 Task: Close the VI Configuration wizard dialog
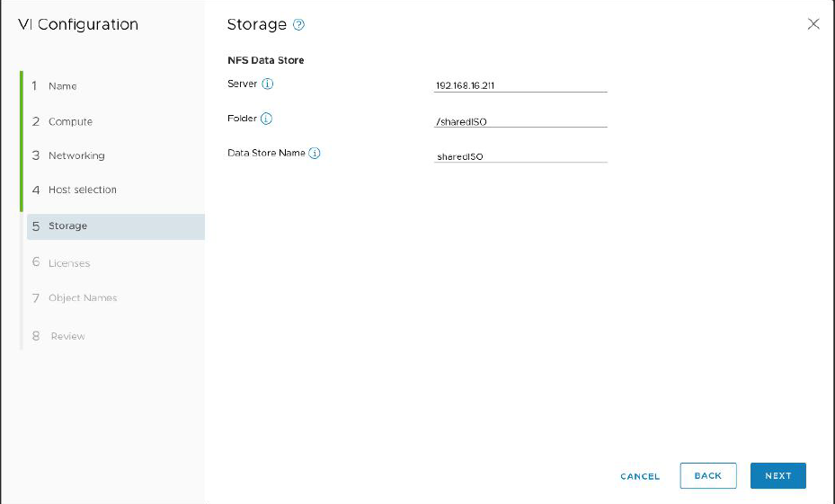coord(813,24)
